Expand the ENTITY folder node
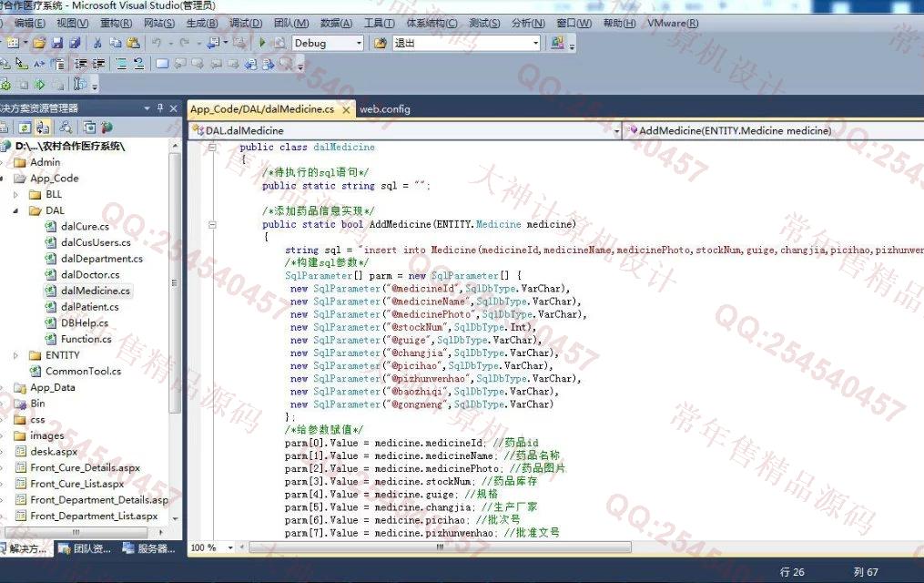The height and width of the screenshot is (583, 924). [x=15, y=355]
